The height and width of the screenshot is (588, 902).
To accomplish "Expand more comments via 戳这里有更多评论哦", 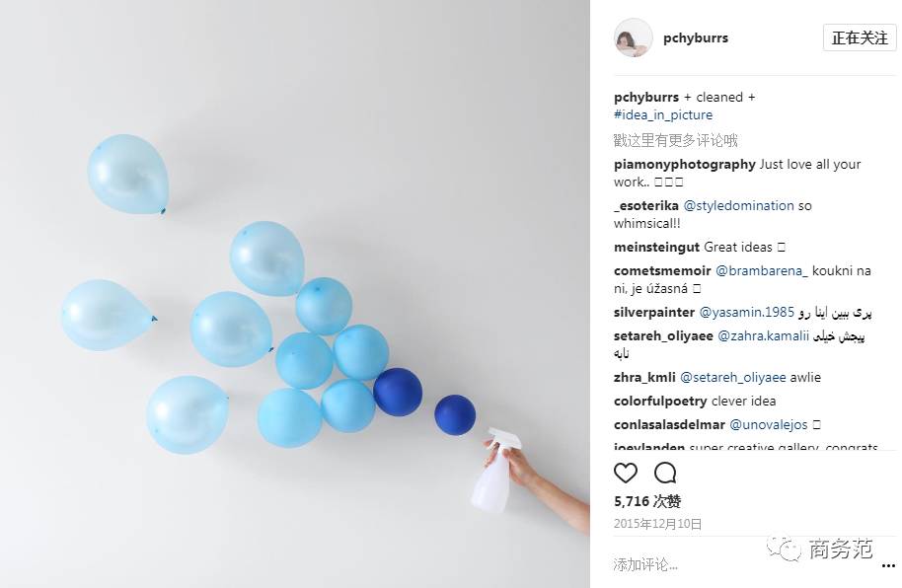I will click(x=675, y=140).
